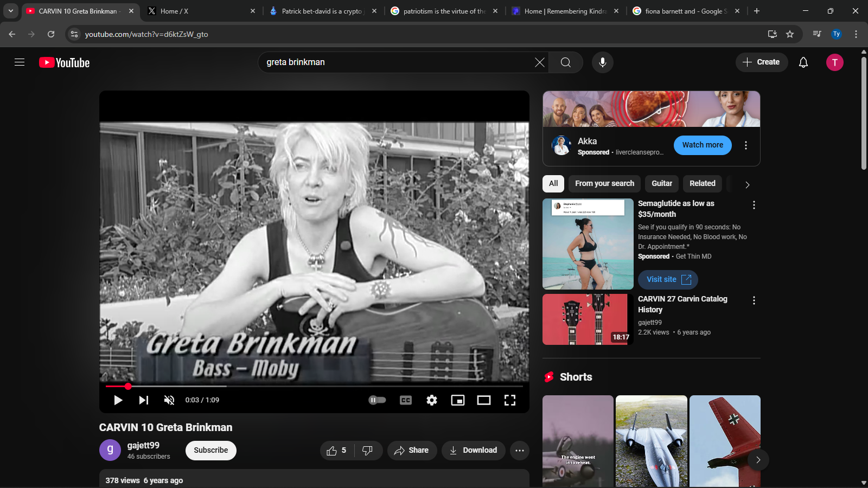This screenshot has width=868, height=488.
Task: Open YouTube notifications bell
Action: pos(803,62)
